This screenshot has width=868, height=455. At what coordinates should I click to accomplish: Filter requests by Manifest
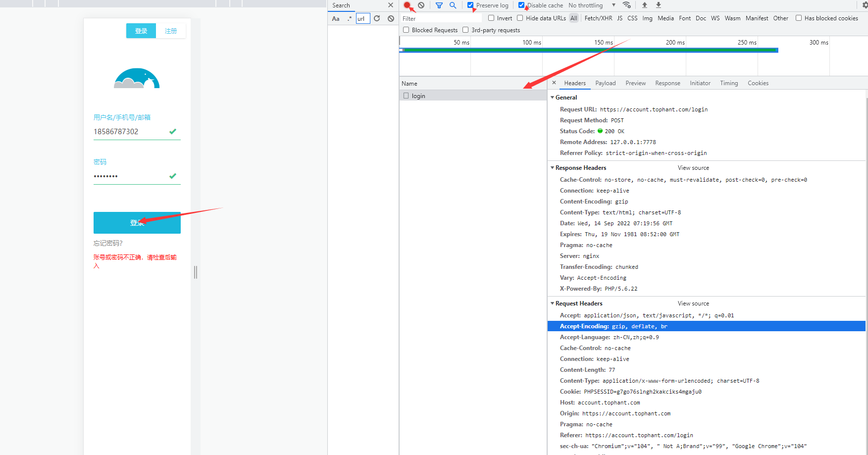pos(757,18)
